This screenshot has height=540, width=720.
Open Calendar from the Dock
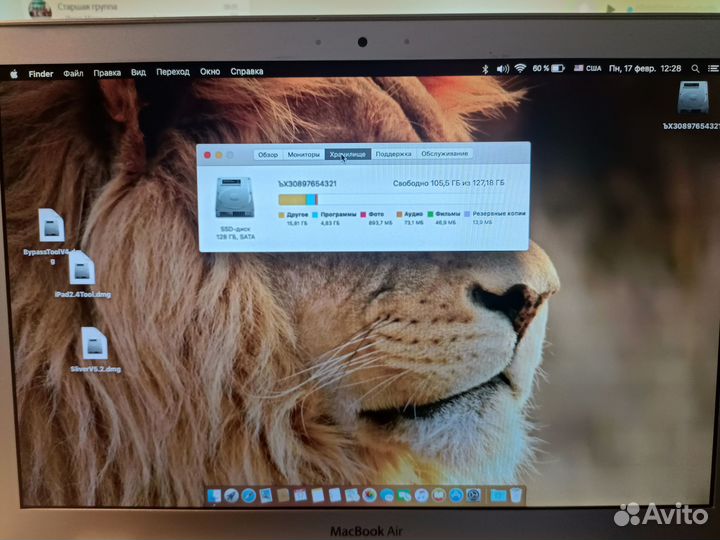click(x=300, y=495)
